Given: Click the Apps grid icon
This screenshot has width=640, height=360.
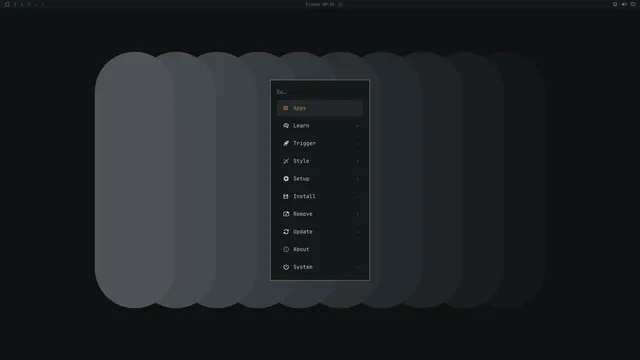Looking at the screenshot, I should tap(286, 108).
